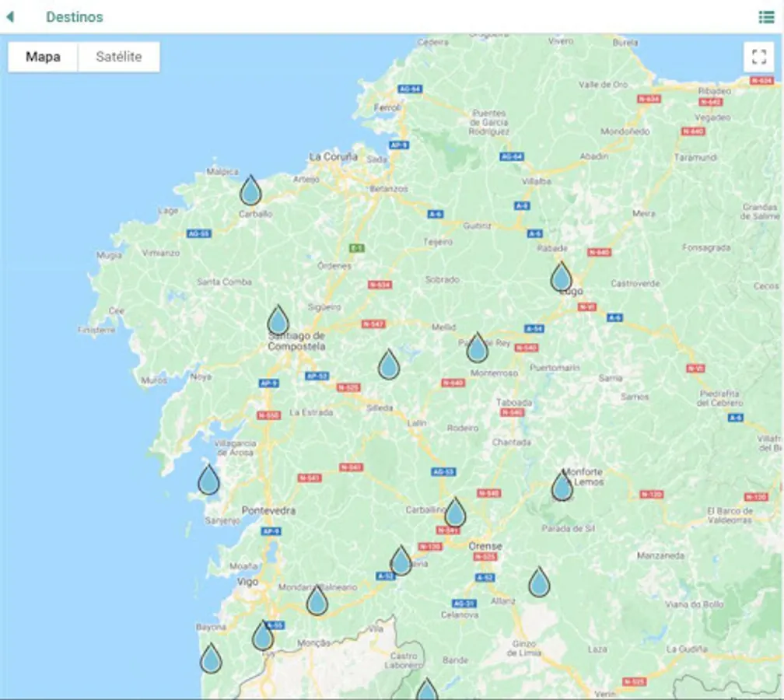
Task: Toggle fullscreen map view
Action: coord(759,57)
